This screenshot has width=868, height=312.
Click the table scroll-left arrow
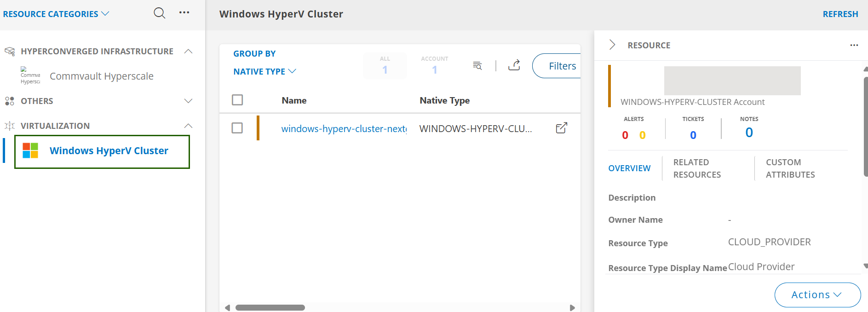[x=227, y=307]
